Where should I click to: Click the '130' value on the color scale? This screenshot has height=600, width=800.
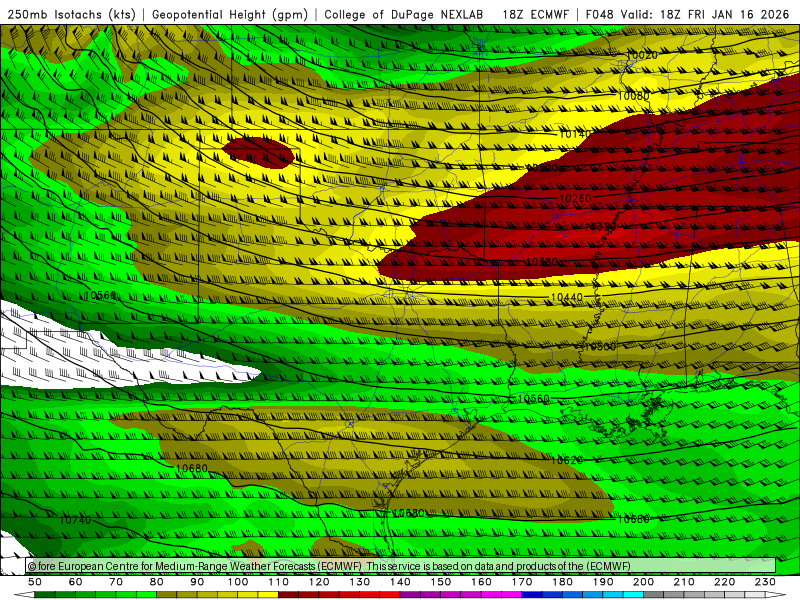(x=359, y=582)
